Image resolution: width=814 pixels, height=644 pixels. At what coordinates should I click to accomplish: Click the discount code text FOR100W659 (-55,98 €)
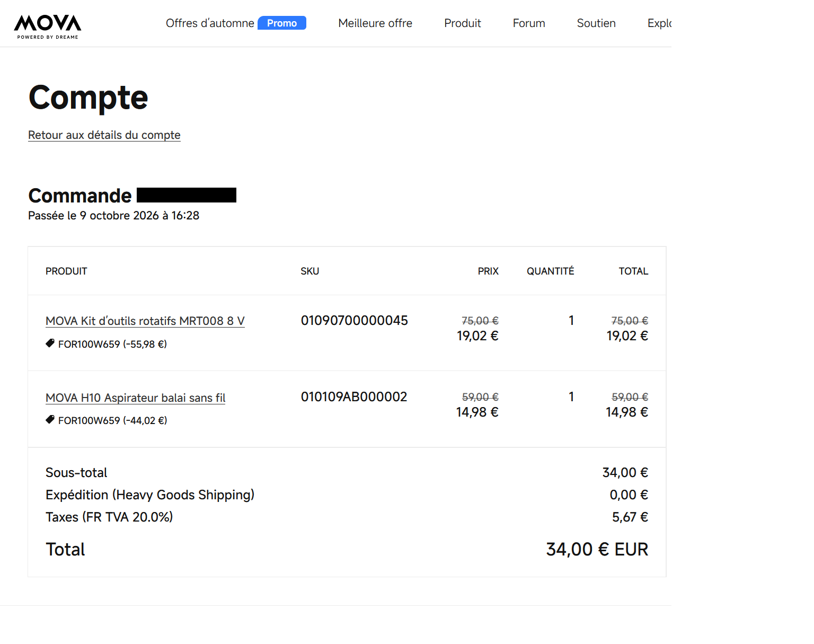point(112,344)
